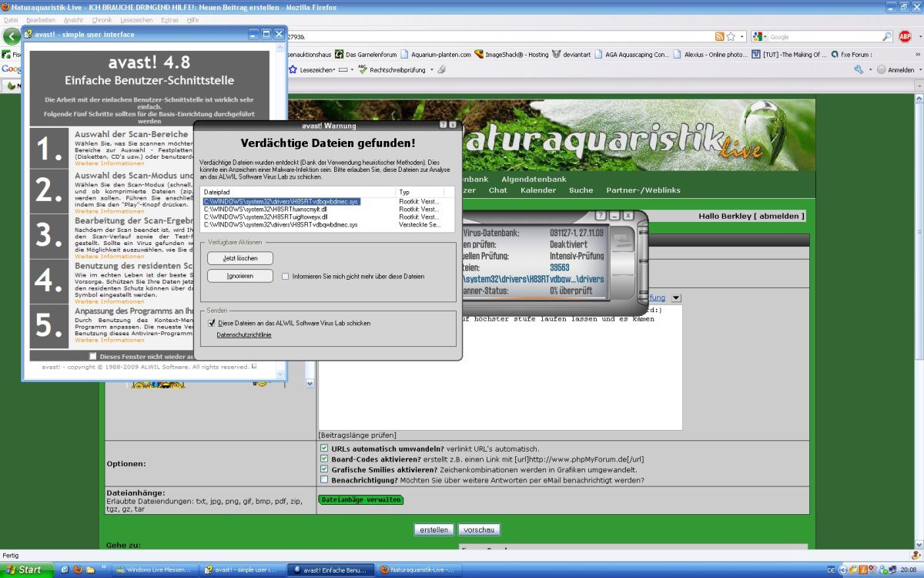
Task: Click the RSS feed icon in the address bar
Action: (x=719, y=36)
